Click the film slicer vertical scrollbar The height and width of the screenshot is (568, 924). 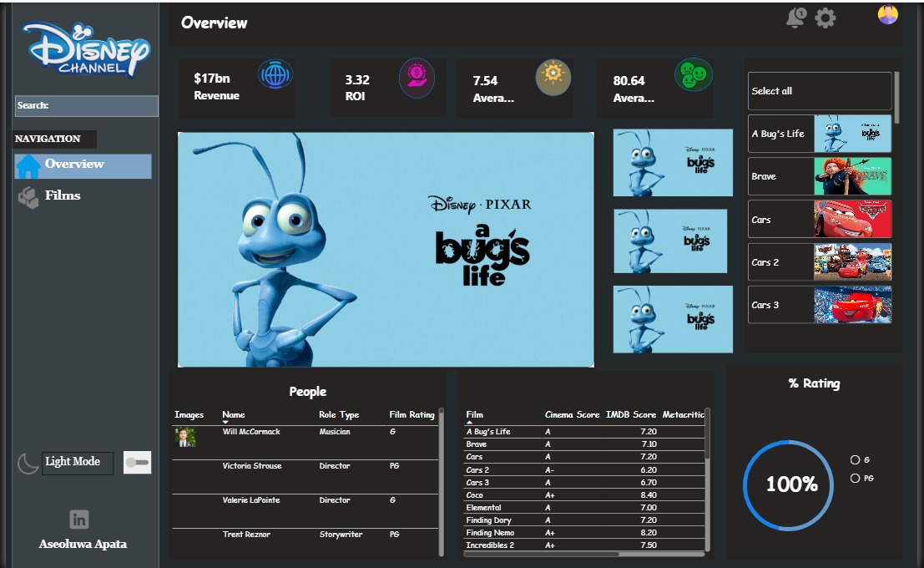pos(897,98)
